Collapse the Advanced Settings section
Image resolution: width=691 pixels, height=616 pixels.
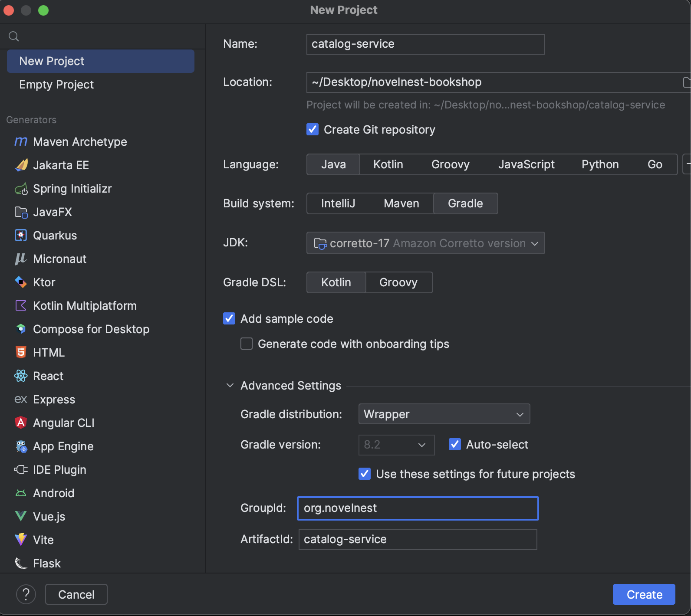coord(230,386)
